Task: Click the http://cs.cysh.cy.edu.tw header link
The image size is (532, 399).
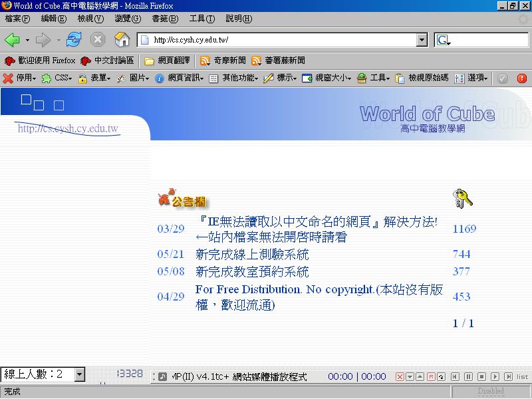Action: (68, 128)
